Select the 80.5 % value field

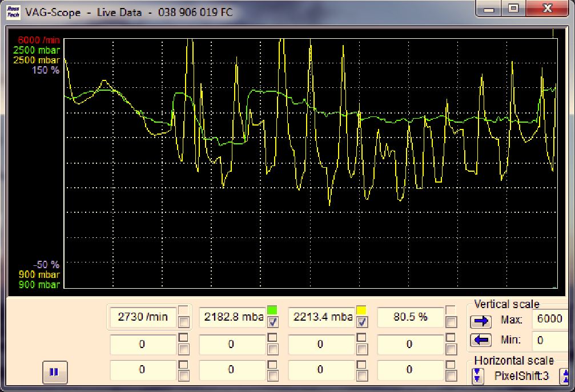411,317
